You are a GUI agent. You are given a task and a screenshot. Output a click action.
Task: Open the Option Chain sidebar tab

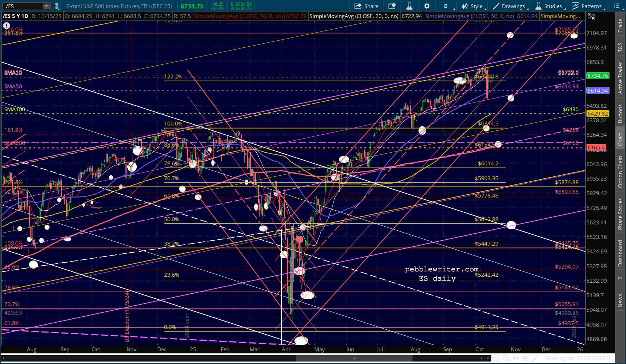click(x=620, y=172)
